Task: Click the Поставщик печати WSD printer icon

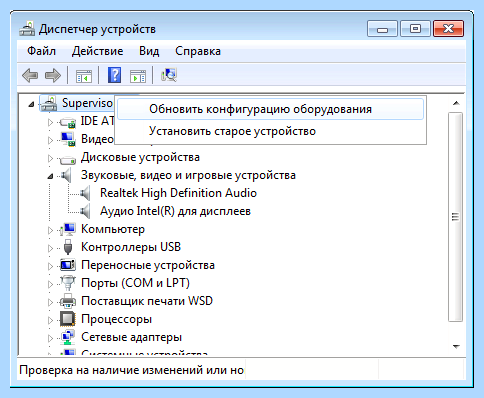Action: 68,301
